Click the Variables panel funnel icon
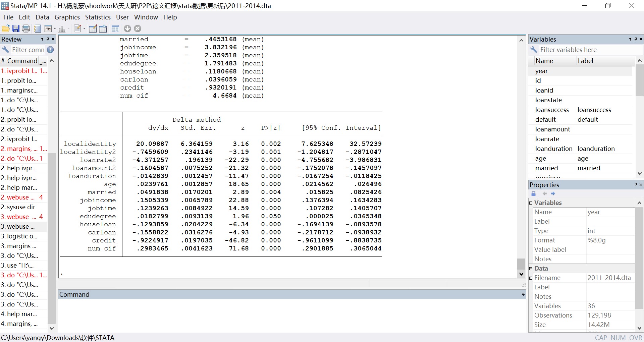Image resolution: width=644 pixels, height=342 pixels. [x=630, y=39]
